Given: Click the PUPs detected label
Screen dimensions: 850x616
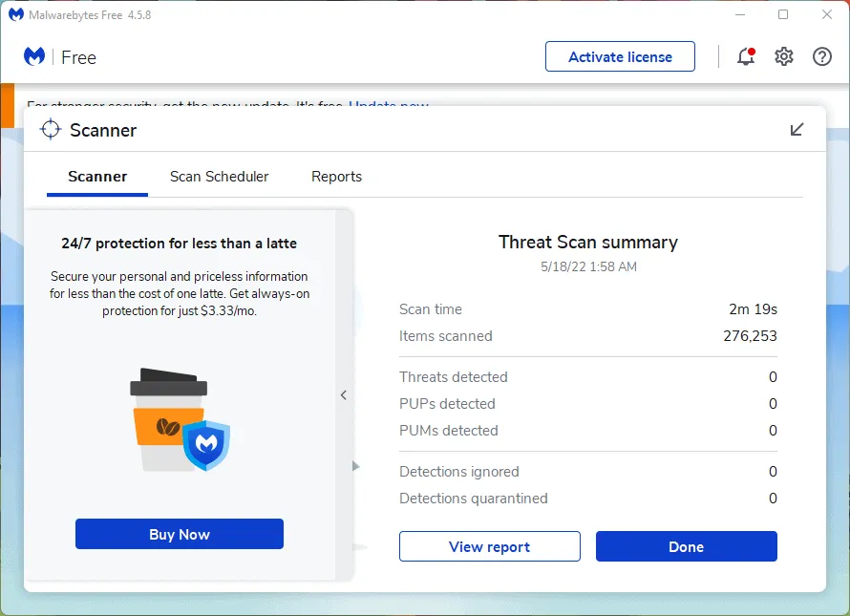Looking at the screenshot, I should coord(447,404).
